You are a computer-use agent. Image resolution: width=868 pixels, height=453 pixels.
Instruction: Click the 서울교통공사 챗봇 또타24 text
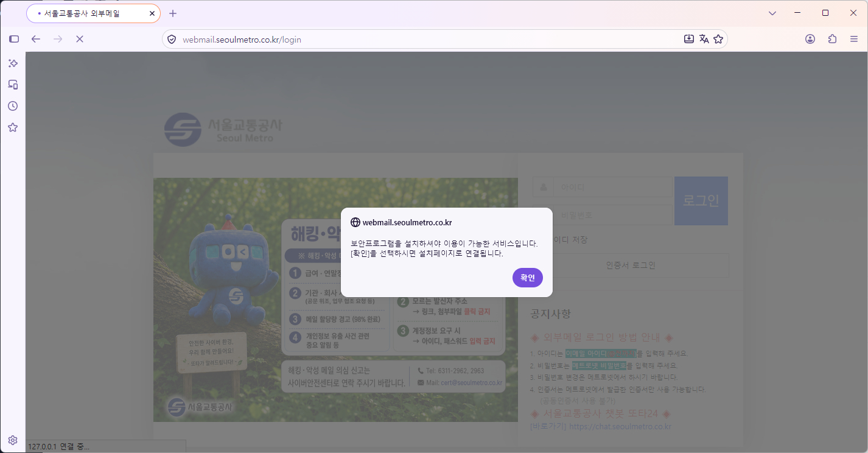click(600, 413)
